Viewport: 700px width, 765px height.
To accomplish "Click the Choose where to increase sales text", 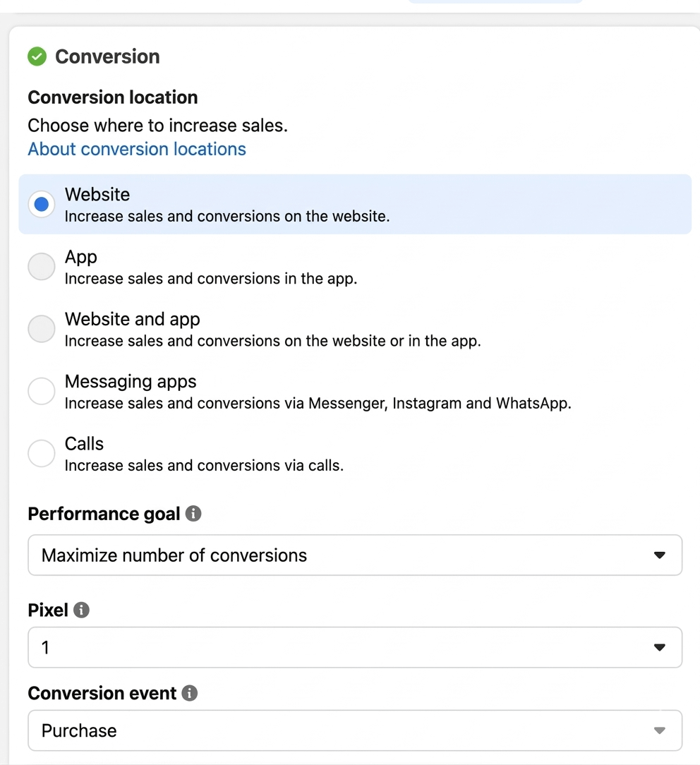I will [157, 126].
